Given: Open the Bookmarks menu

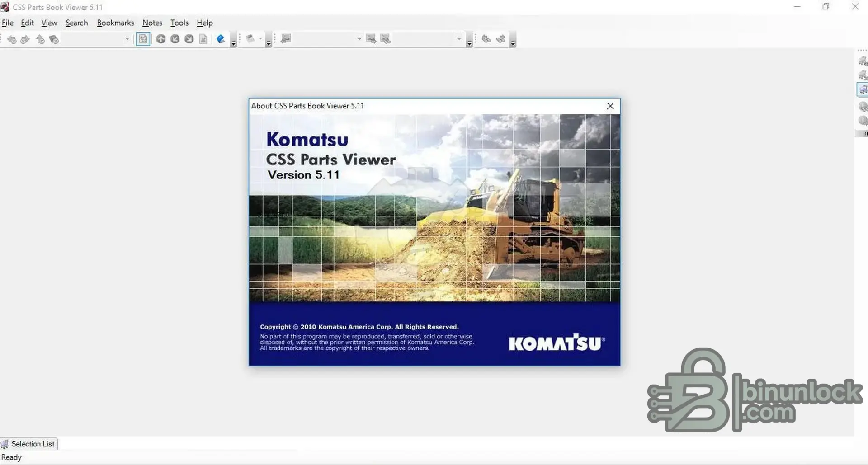Looking at the screenshot, I should coord(115,23).
